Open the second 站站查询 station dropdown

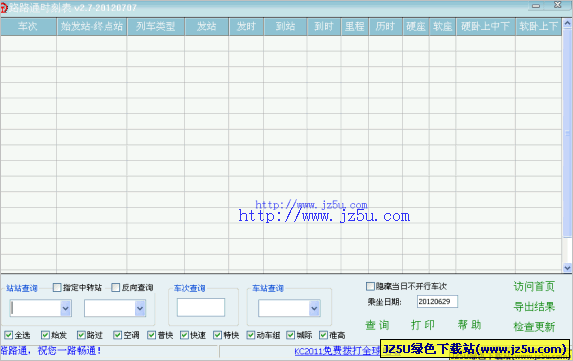pyautogui.click(x=140, y=308)
